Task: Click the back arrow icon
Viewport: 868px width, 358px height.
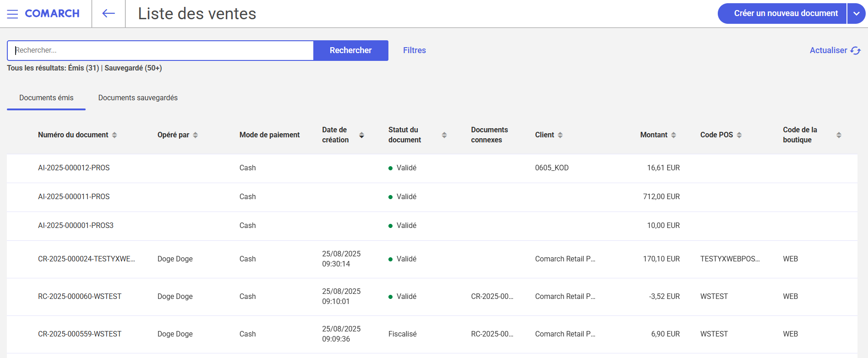Action: [109, 14]
